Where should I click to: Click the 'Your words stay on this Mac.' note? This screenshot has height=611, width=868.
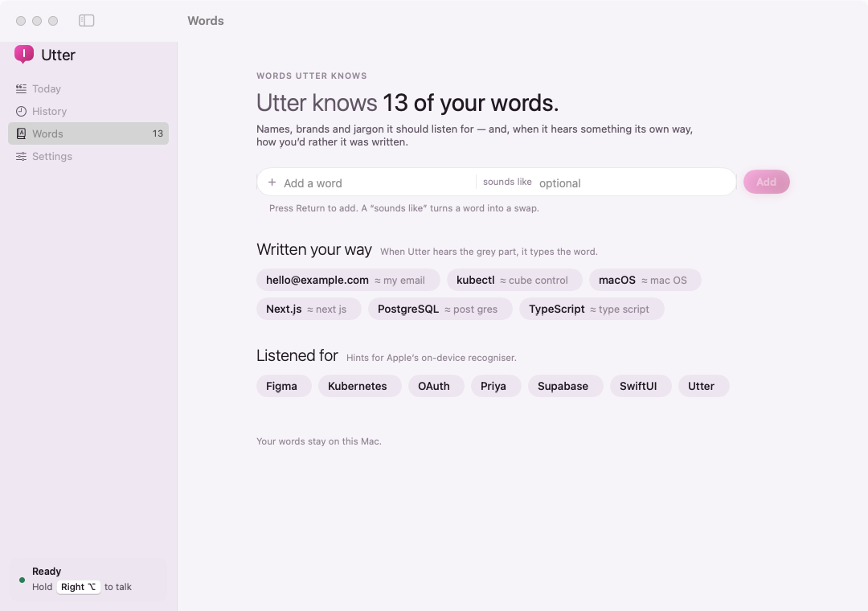(319, 441)
